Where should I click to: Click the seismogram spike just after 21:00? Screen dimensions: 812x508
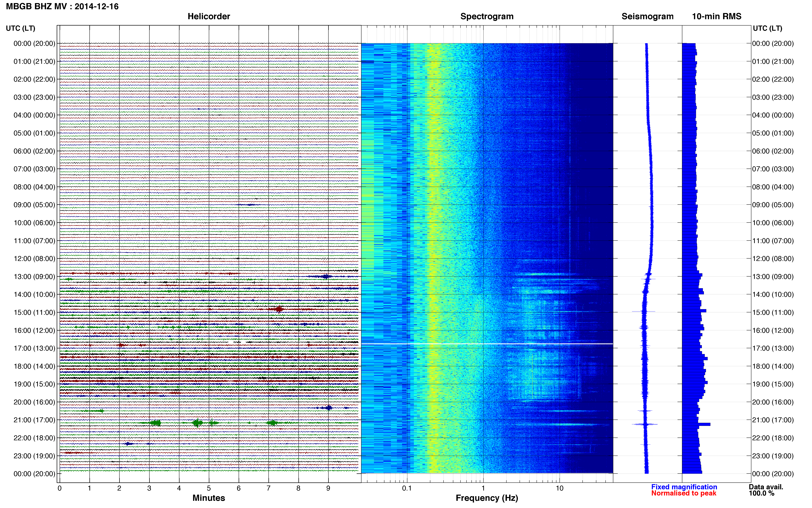point(645,424)
